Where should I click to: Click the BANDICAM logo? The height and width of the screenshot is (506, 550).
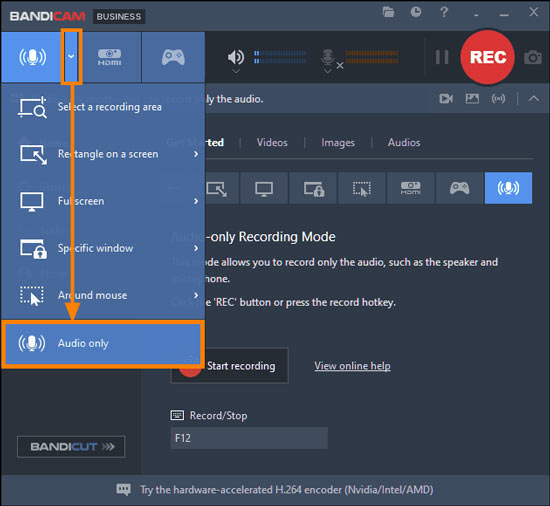[x=47, y=16]
